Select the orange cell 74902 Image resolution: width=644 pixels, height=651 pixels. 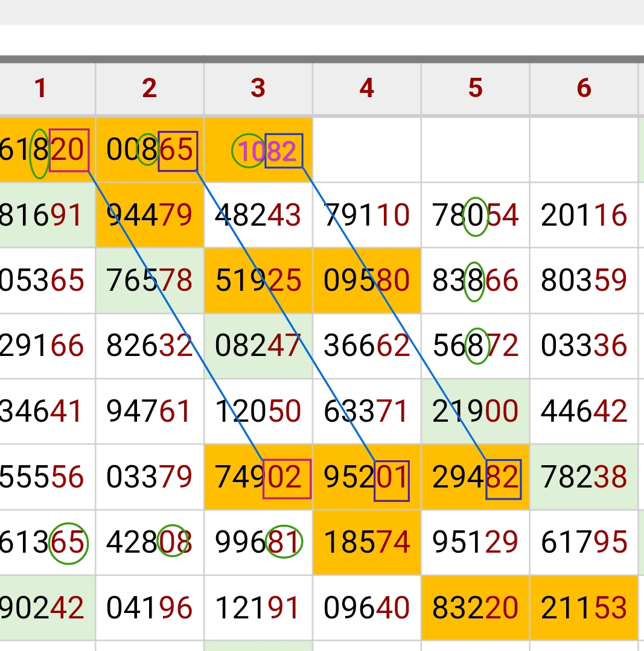[x=258, y=476]
